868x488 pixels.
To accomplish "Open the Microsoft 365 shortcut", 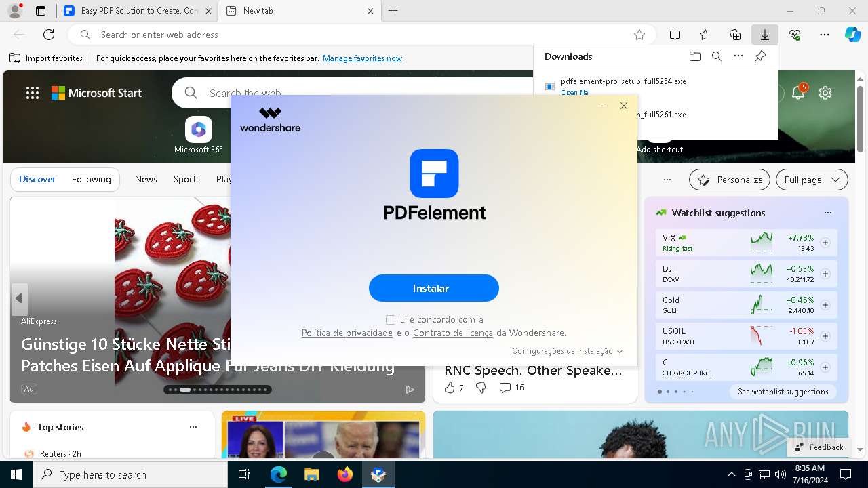I will tap(199, 135).
